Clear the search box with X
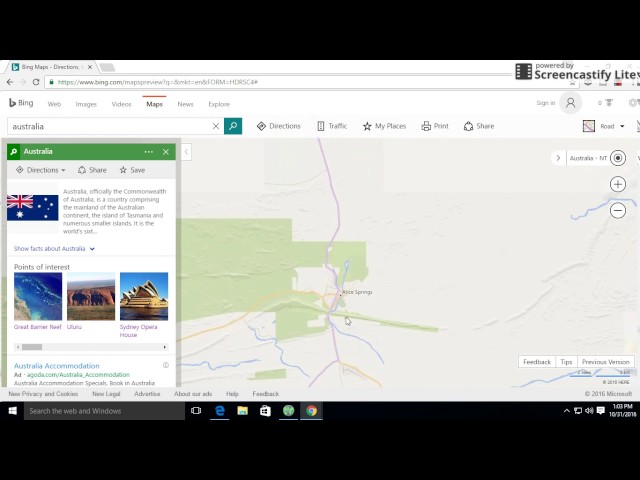640x480 pixels. pos(216,126)
